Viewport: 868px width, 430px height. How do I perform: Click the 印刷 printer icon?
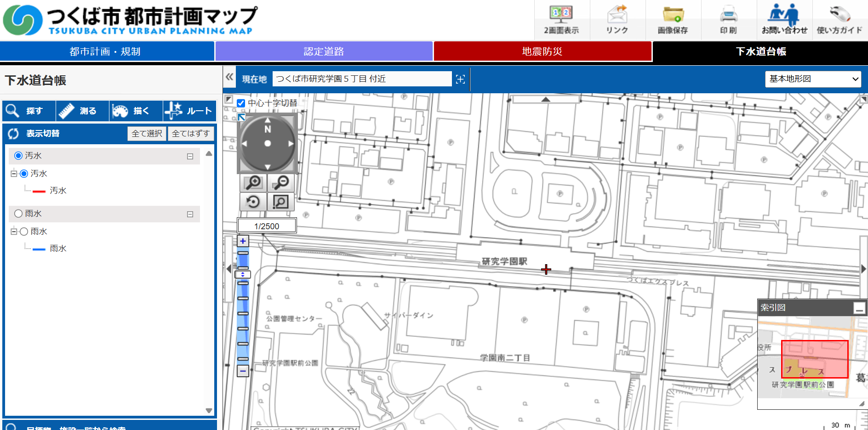point(728,20)
